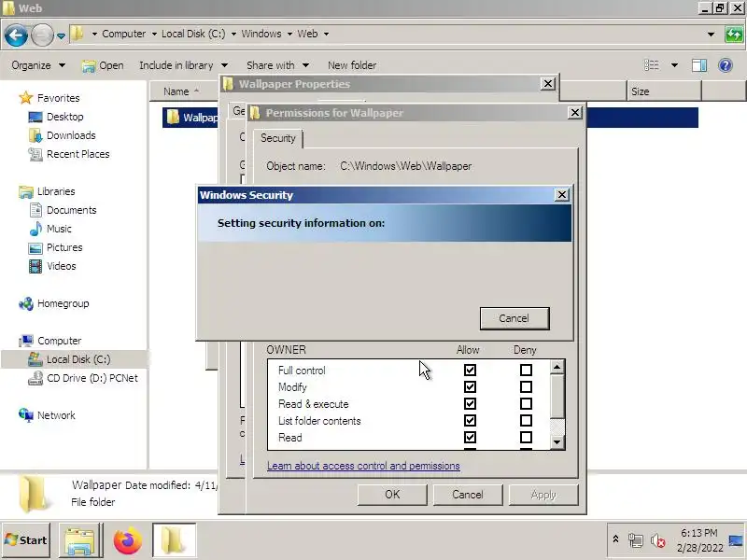
Task: Select Computer icon in navigation pane
Action: point(26,341)
